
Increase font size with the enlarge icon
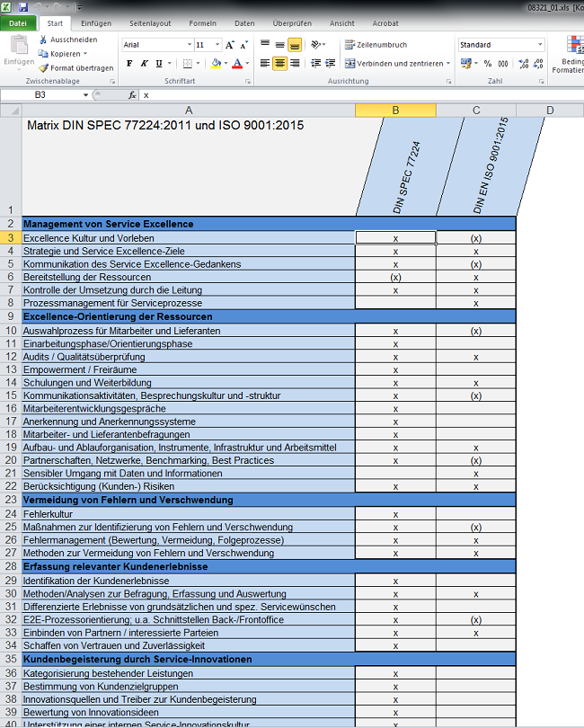coord(230,44)
